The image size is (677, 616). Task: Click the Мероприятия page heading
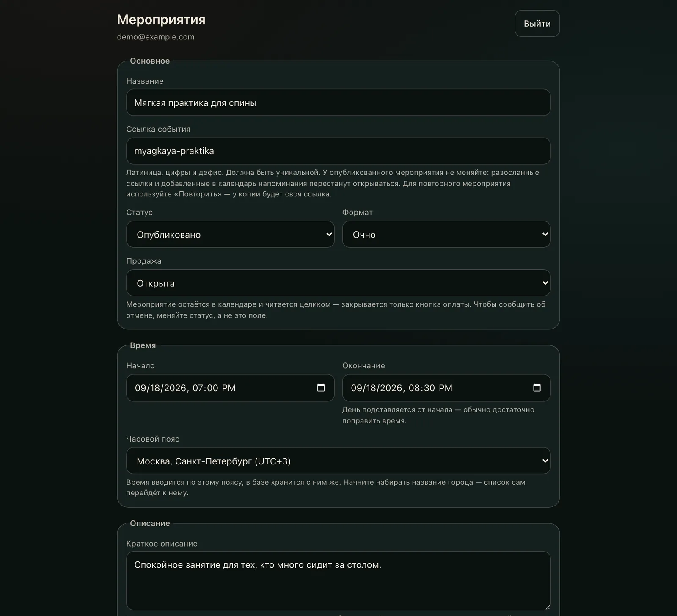161,19
